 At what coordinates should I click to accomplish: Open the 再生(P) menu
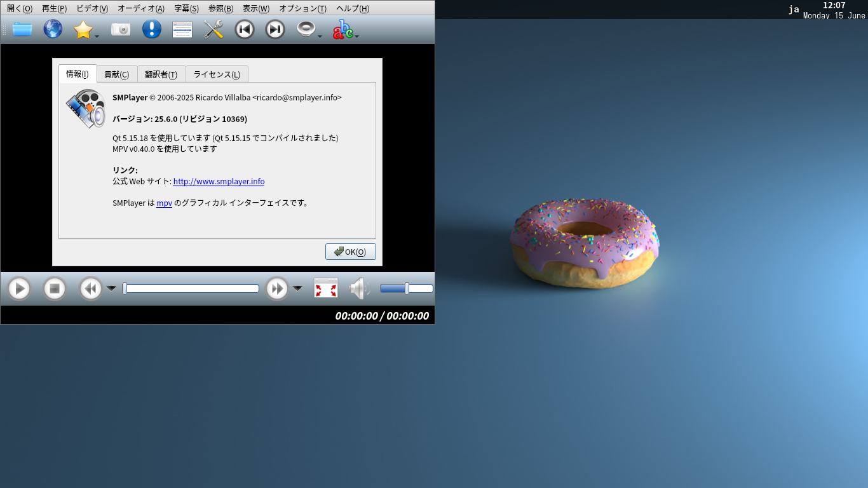tap(54, 8)
